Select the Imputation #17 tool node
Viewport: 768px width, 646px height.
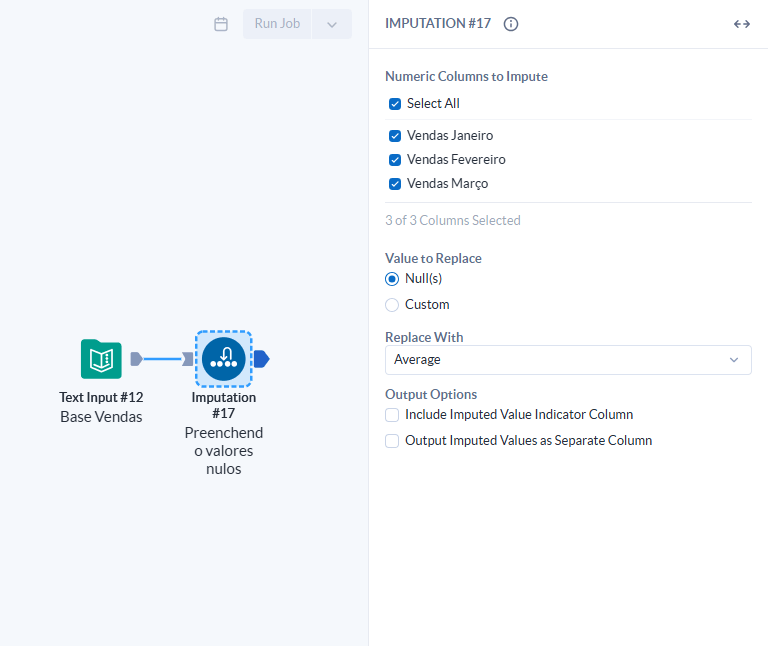[224, 359]
